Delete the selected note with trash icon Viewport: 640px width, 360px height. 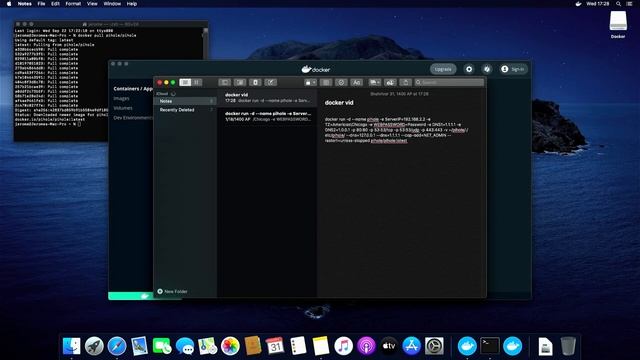[256, 82]
